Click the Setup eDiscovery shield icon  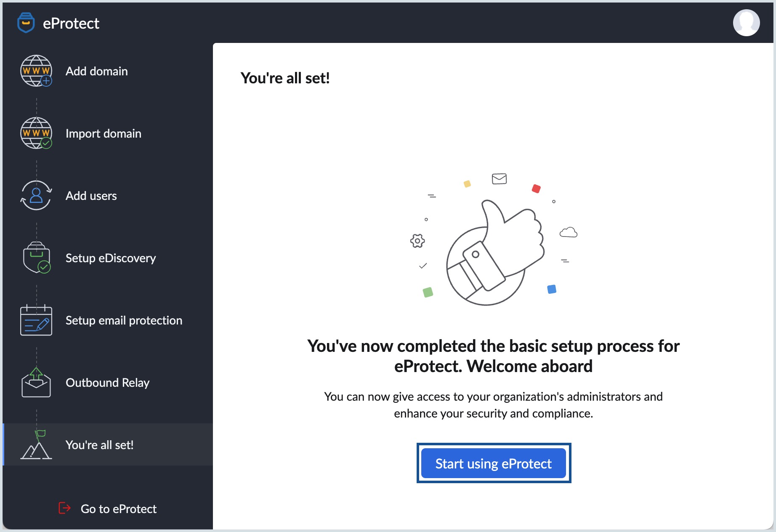tap(37, 258)
